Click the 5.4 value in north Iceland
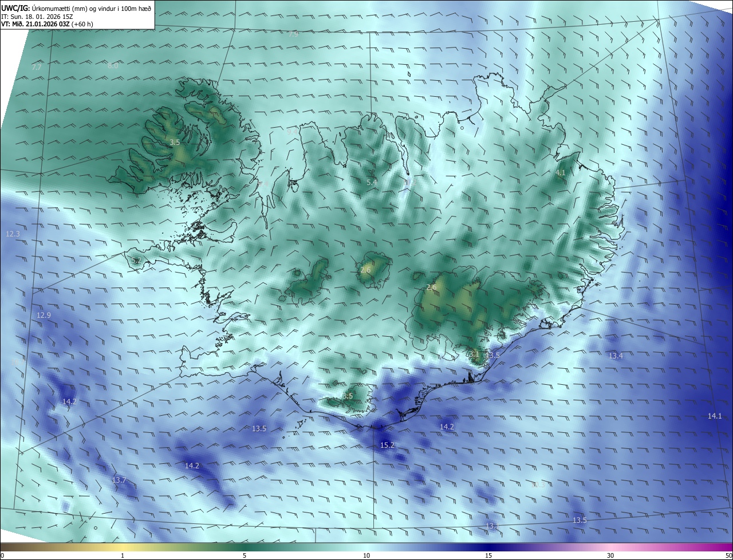 (372, 182)
